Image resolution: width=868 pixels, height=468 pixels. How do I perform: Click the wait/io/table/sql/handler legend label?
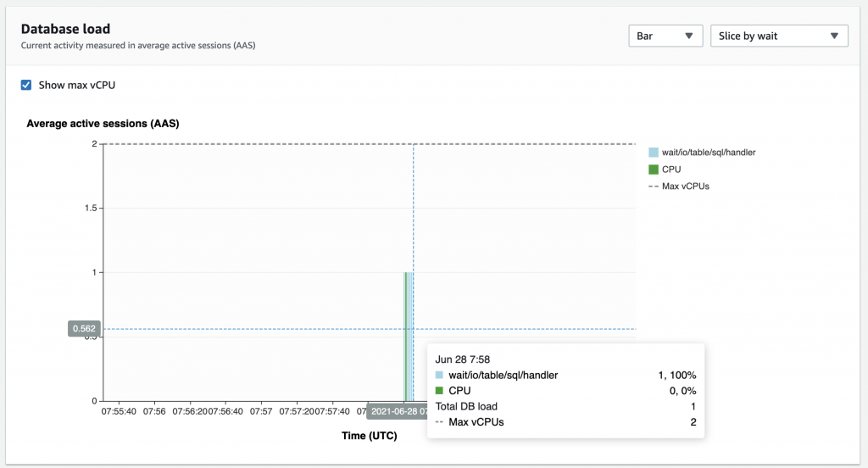[x=709, y=153]
